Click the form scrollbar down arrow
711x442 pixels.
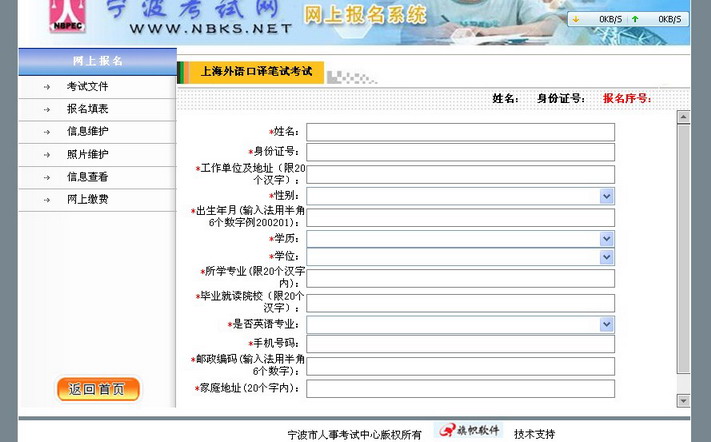[x=684, y=400]
